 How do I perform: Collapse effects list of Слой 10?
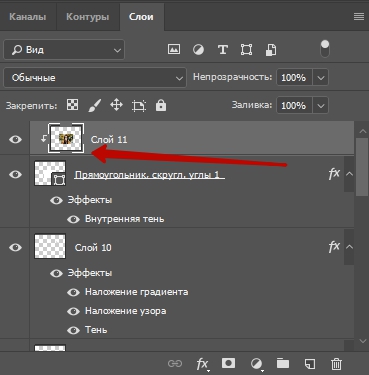[x=349, y=247]
